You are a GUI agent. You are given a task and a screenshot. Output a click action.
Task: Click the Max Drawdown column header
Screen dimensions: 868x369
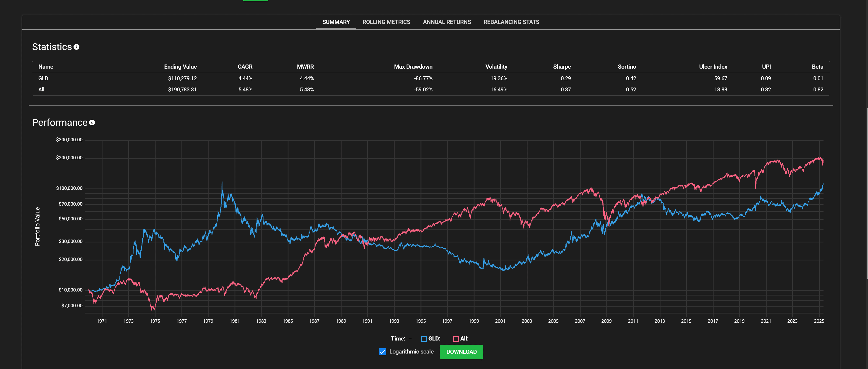pyautogui.click(x=413, y=67)
